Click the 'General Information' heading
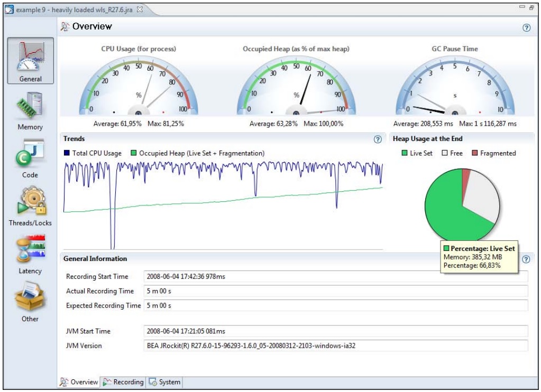The image size is (541, 392). coord(95,258)
